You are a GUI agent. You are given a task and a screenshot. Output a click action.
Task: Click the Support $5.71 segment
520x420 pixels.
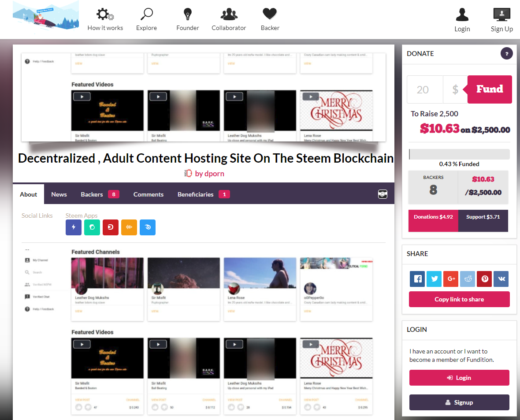[x=483, y=221]
